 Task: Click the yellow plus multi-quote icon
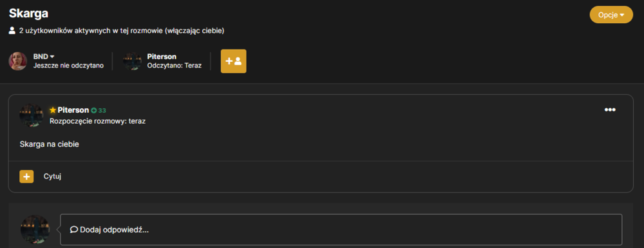pos(26,176)
